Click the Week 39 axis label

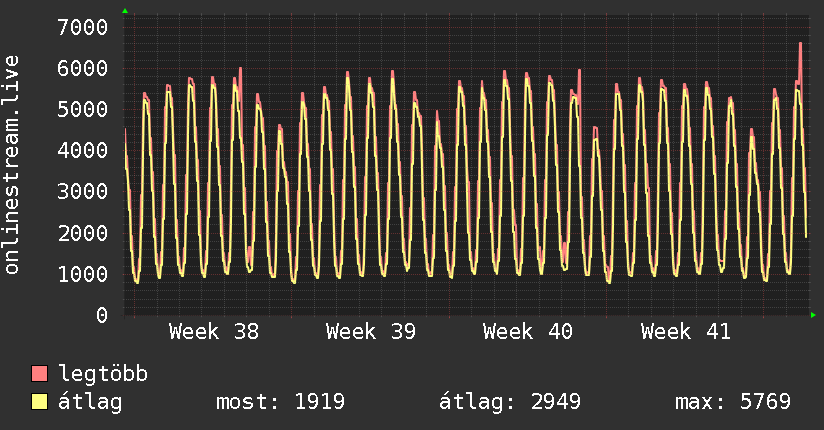[371, 332]
